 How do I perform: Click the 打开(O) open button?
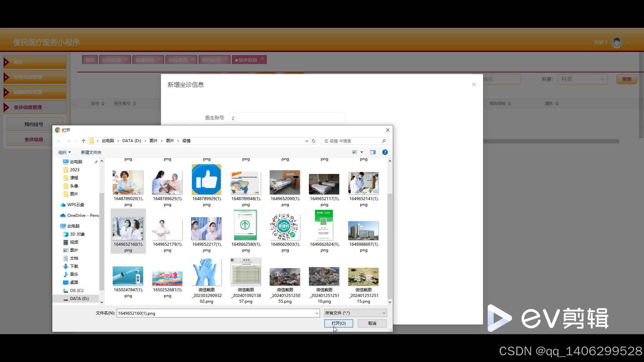[338, 323]
